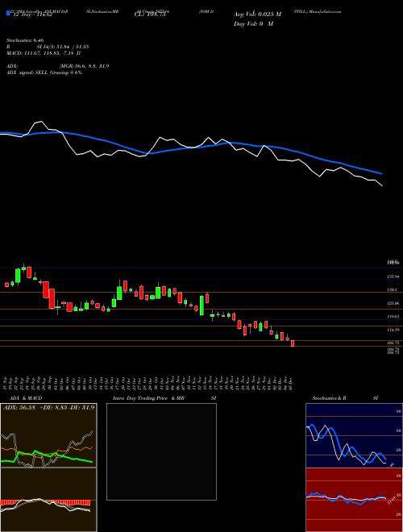Click the blue Stochastics chart panel
The height and width of the screenshot is (532, 403).
coord(354,435)
